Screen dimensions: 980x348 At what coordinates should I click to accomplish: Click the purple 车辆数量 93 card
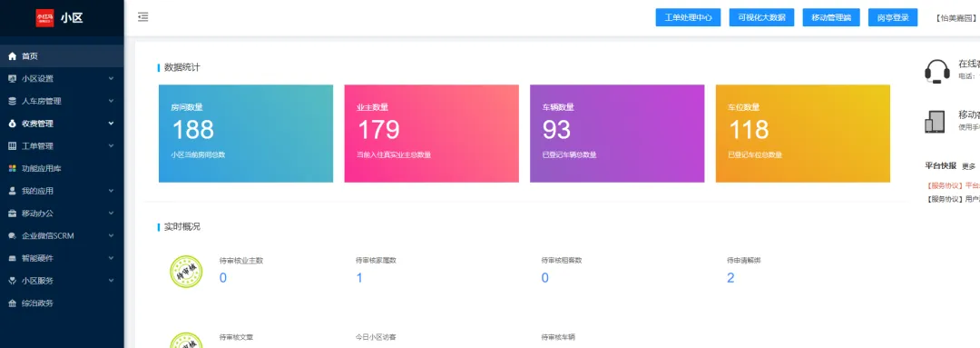pos(617,134)
